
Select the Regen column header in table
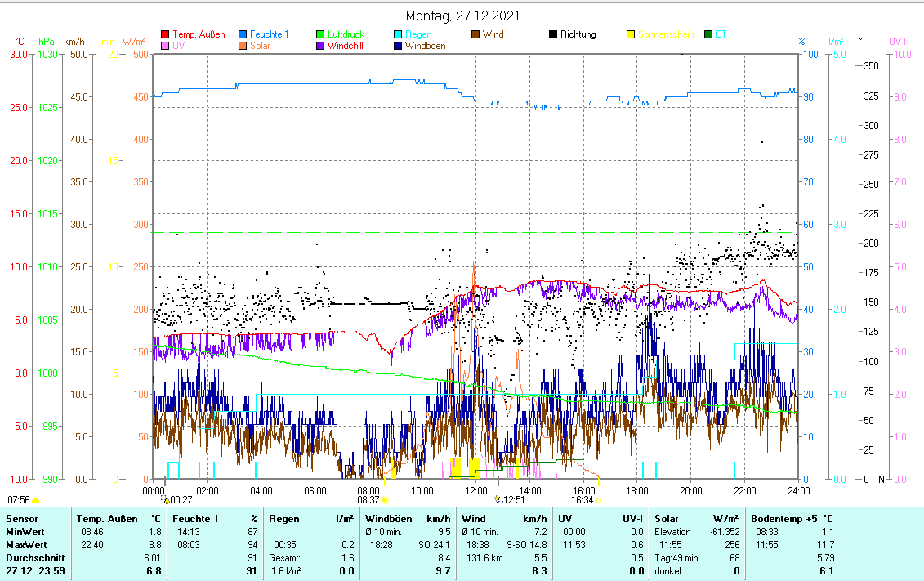coord(283,519)
